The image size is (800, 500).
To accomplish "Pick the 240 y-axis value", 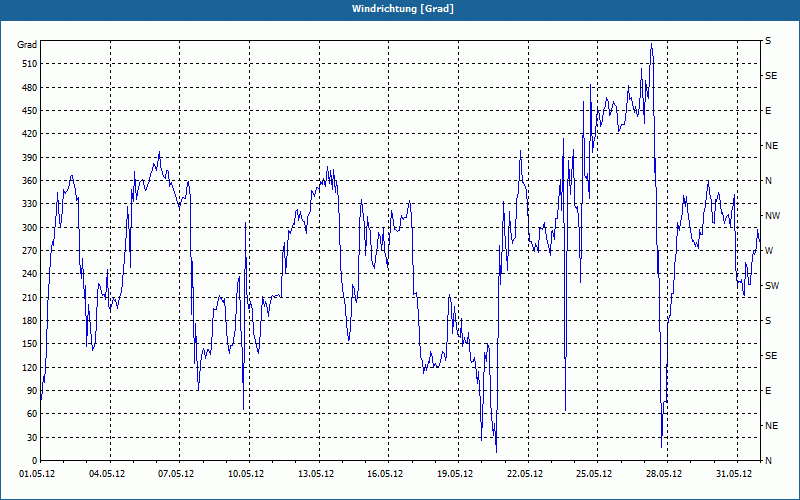I will pyautogui.click(x=30, y=273).
